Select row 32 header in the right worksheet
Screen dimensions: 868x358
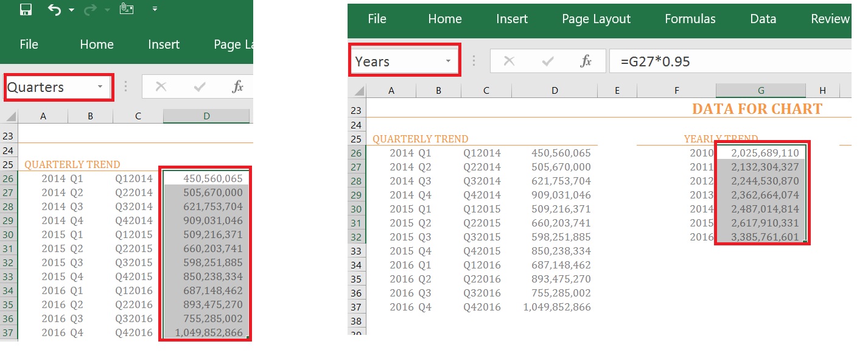[357, 237]
